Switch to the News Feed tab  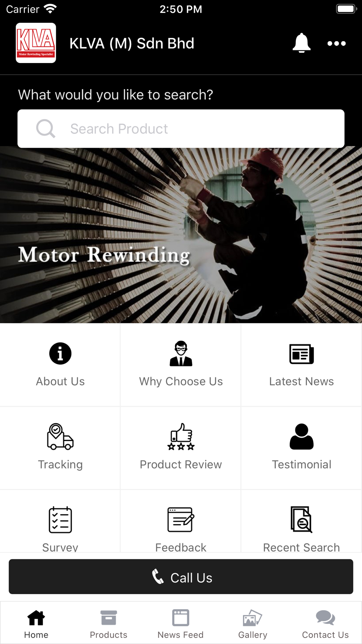pyautogui.click(x=181, y=624)
